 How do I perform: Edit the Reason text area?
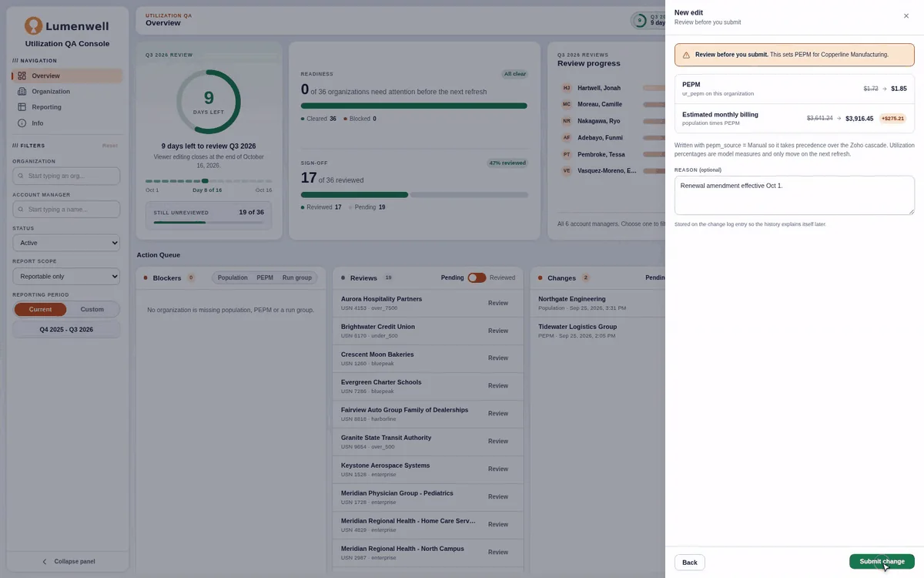795,195
